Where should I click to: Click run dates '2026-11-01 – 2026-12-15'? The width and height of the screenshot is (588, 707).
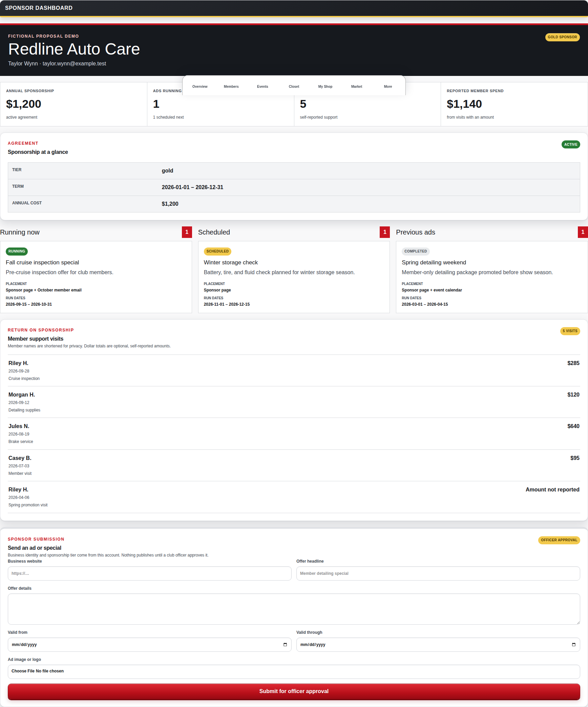coord(227,304)
